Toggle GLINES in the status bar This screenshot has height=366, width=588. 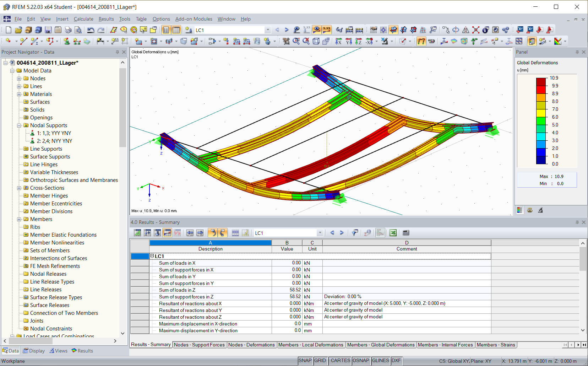point(381,361)
